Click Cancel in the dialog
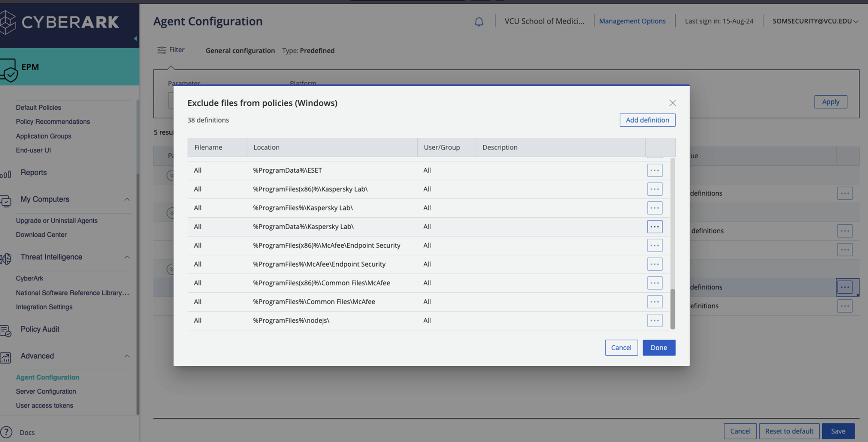This screenshot has height=442, width=868. 621,348
